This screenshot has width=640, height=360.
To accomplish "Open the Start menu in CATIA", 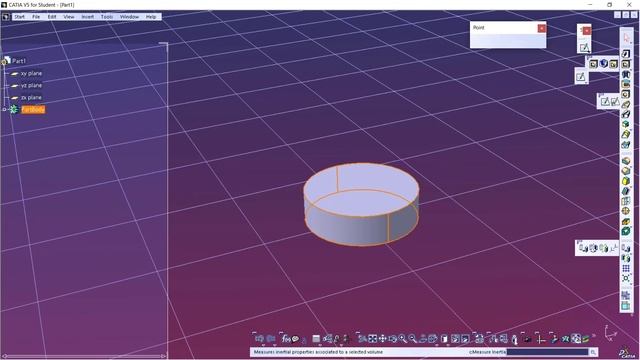I will (x=19, y=17).
